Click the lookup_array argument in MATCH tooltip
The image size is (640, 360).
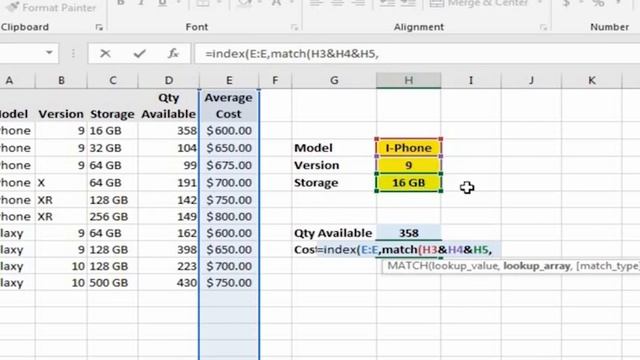point(536,266)
